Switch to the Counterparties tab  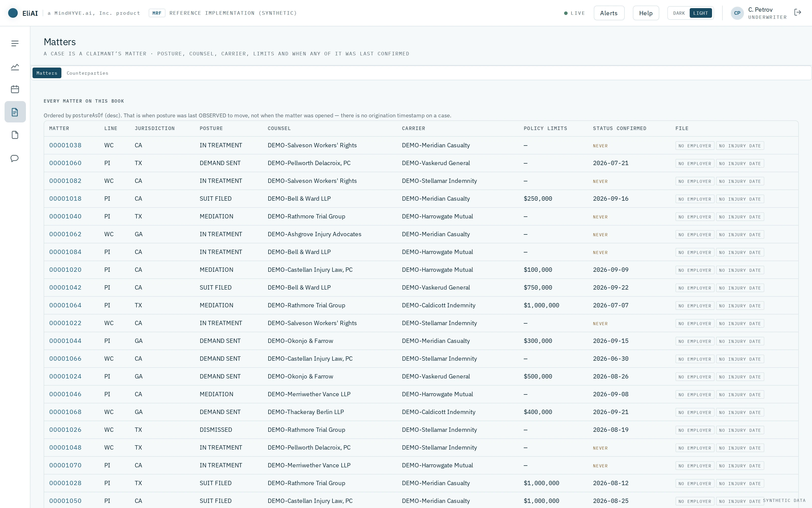click(87, 73)
